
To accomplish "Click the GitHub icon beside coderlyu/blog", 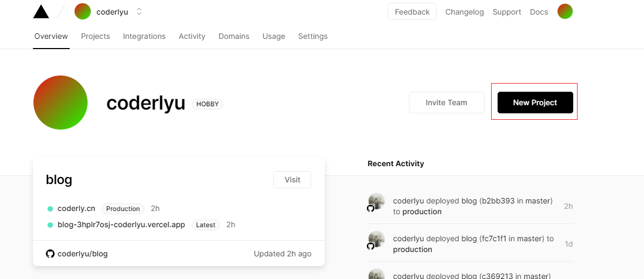I will 50,254.
